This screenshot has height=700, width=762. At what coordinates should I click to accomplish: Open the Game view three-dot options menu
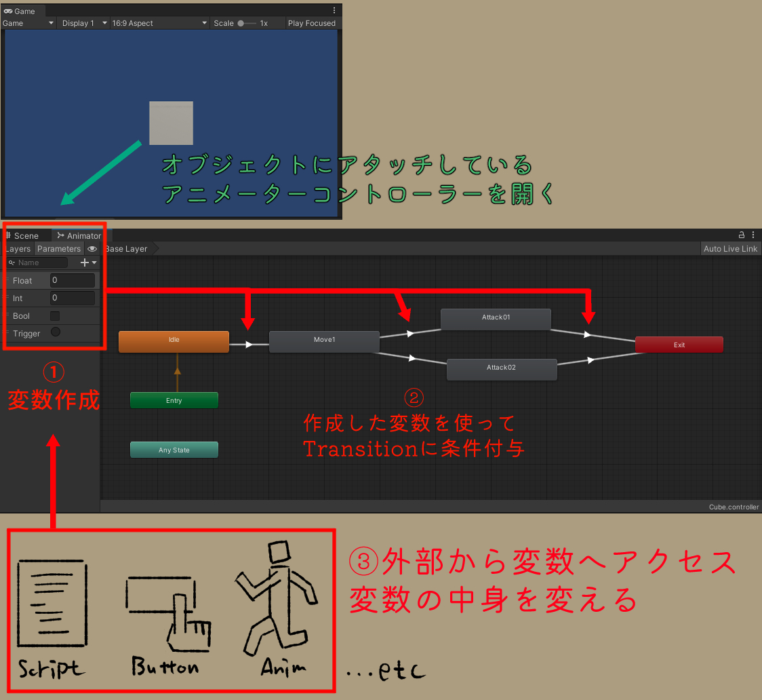pos(334,9)
